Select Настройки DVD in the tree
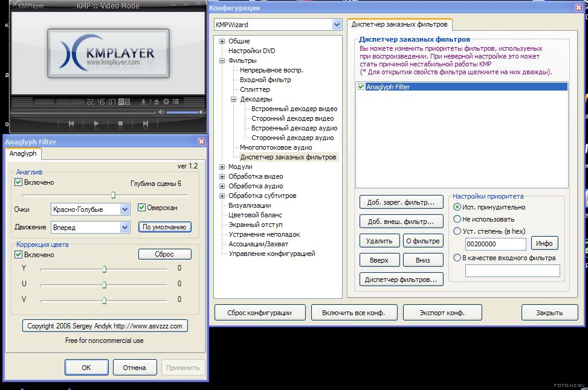The width and height of the screenshot is (588, 390). [x=251, y=51]
